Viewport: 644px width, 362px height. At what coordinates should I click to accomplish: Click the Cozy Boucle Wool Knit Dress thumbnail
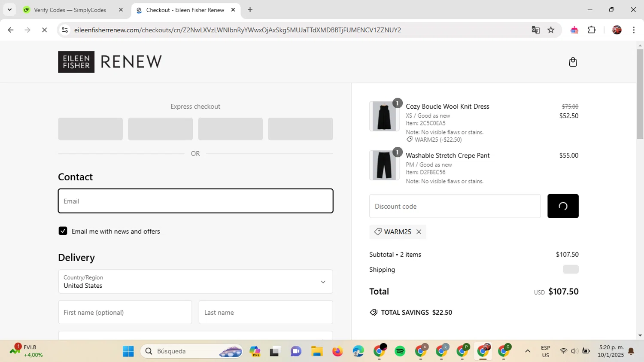384,116
